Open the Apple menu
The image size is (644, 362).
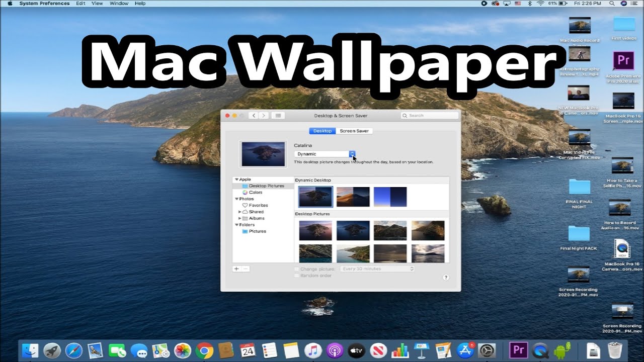pos(10,3)
